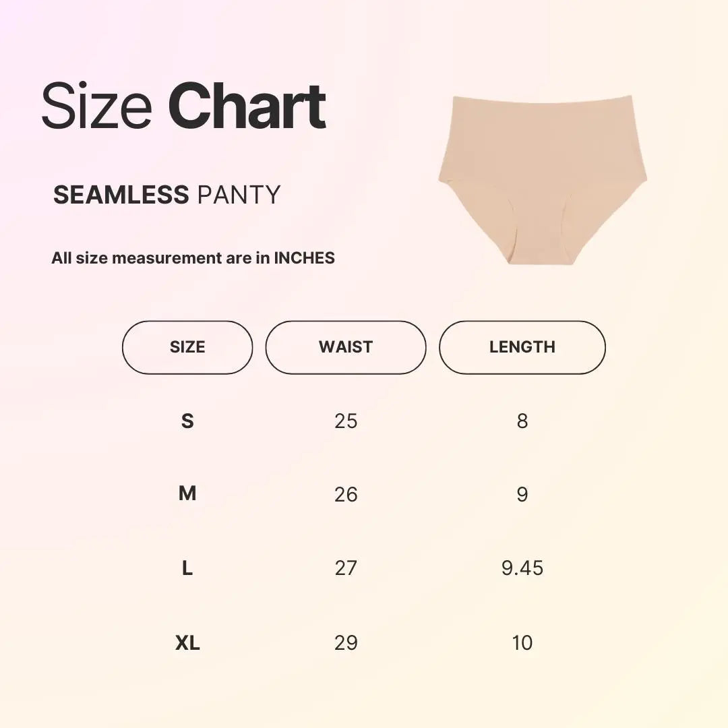
Task: Select the M size row label
Action: (187, 494)
